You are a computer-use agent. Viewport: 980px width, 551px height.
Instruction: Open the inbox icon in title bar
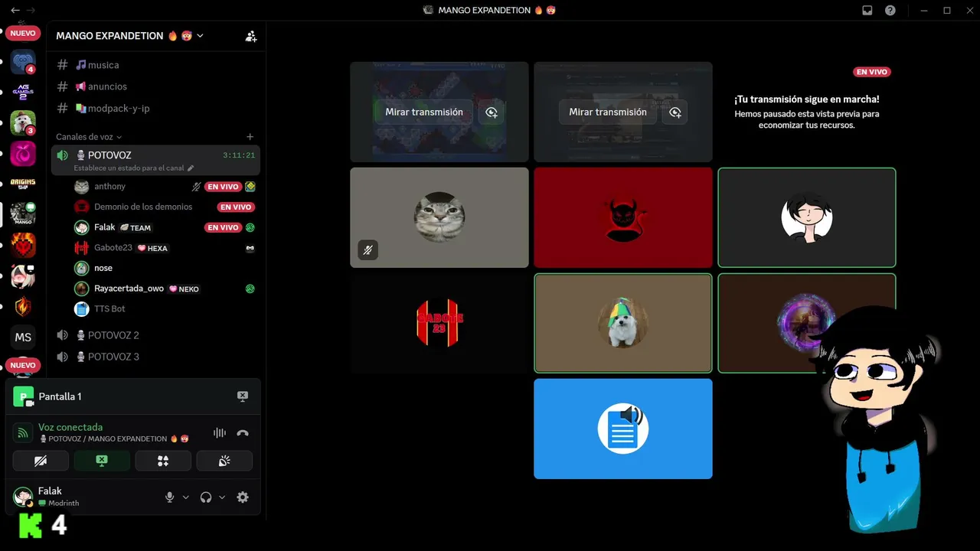click(x=867, y=10)
